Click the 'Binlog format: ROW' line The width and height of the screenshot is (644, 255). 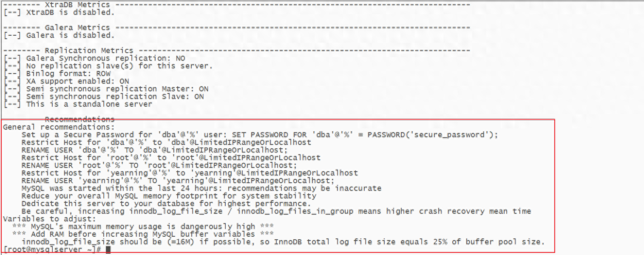tap(57, 74)
